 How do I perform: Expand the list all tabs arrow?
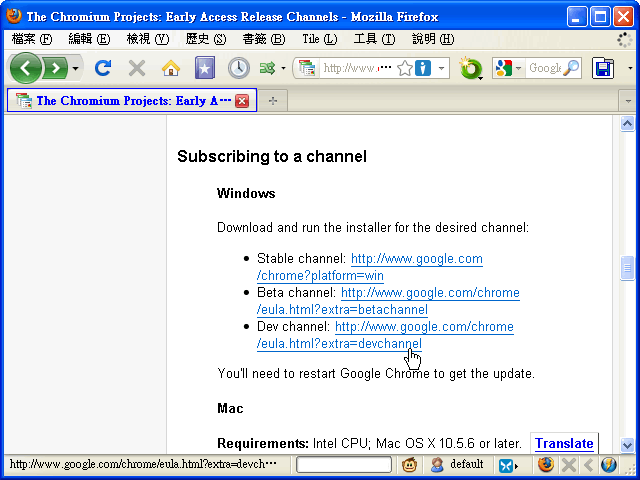tap(628, 101)
